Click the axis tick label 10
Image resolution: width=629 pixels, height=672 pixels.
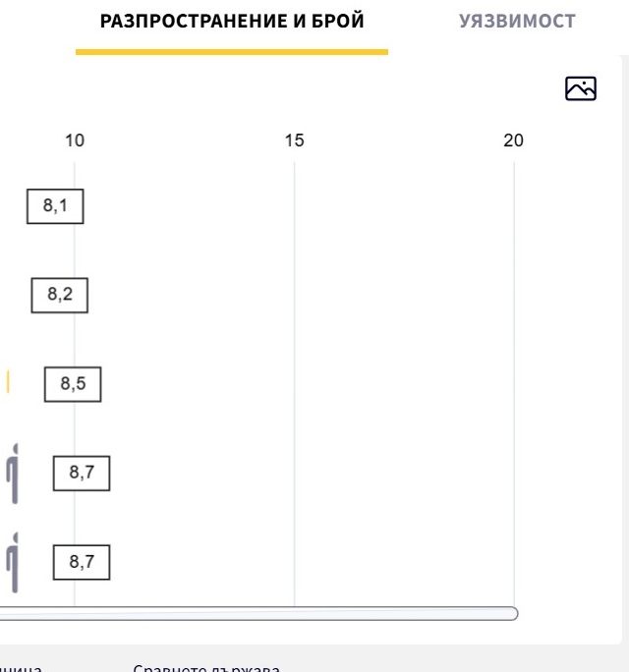[75, 140]
